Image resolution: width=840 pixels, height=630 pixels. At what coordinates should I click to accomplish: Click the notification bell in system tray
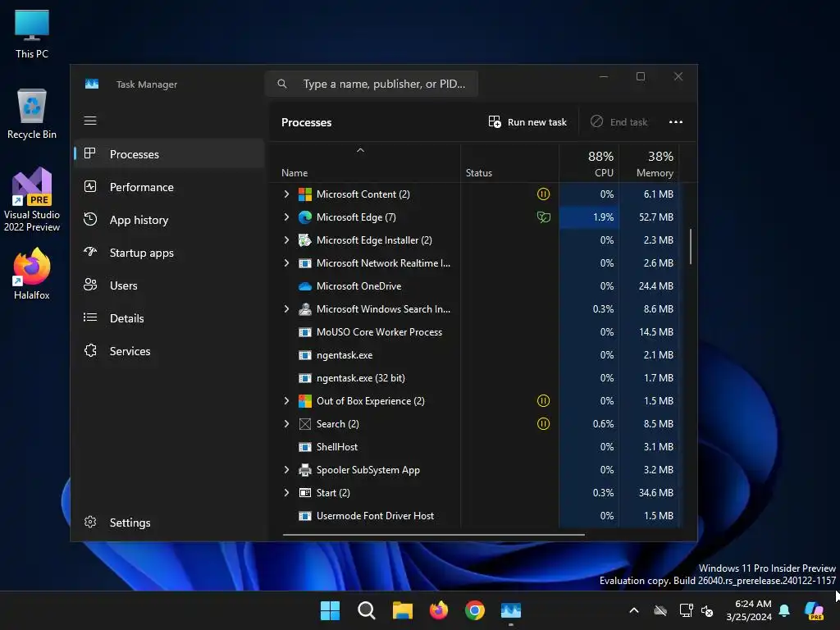(x=784, y=610)
